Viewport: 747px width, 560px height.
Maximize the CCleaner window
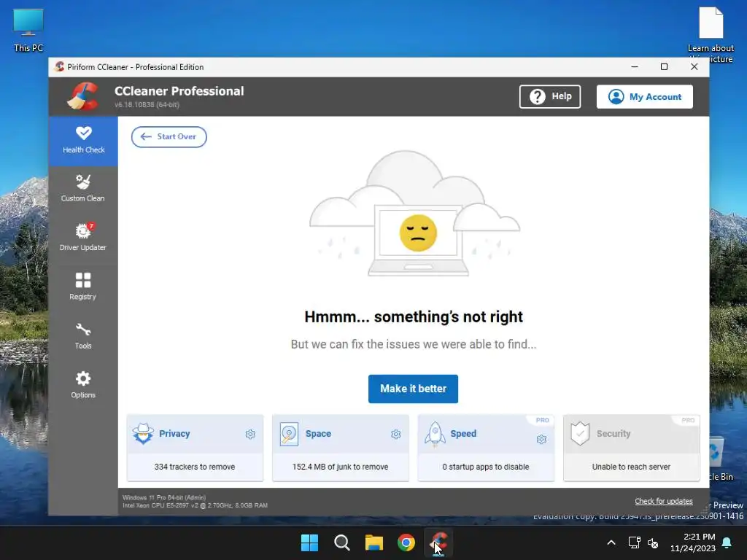[664, 66]
